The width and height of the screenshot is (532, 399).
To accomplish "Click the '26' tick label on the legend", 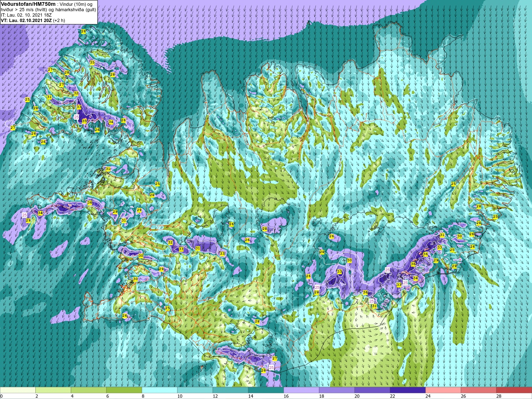I will tap(463, 396).
